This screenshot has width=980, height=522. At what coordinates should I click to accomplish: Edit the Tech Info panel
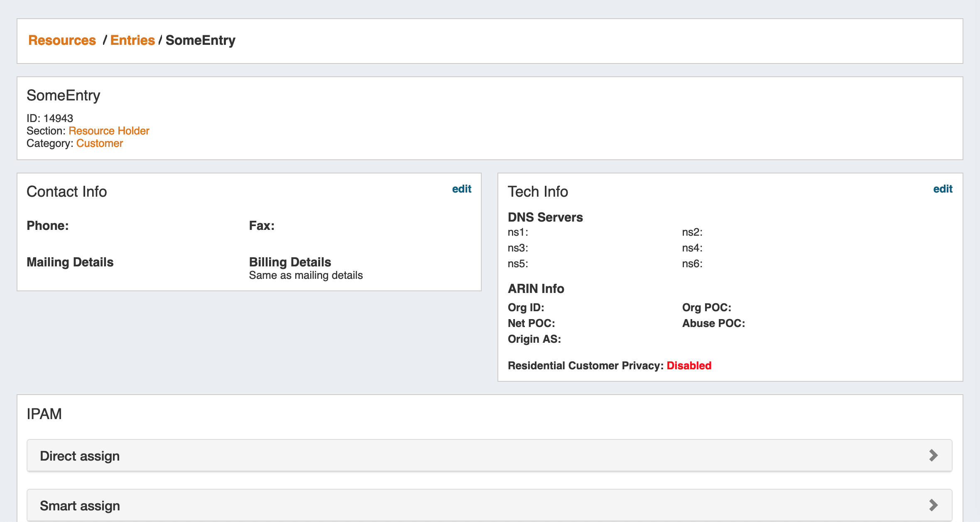click(x=943, y=189)
